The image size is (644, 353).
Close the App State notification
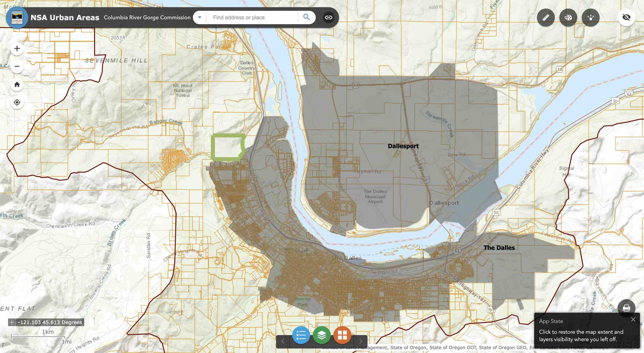click(633, 320)
